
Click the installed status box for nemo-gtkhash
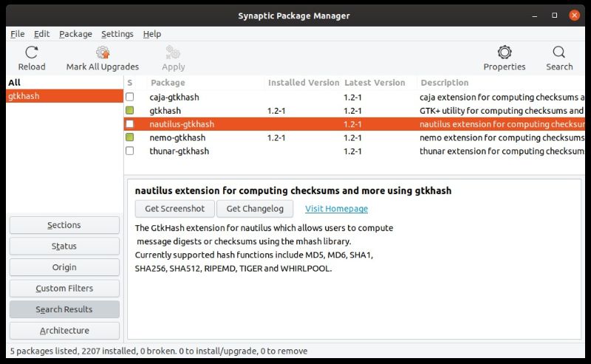tap(130, 137)
